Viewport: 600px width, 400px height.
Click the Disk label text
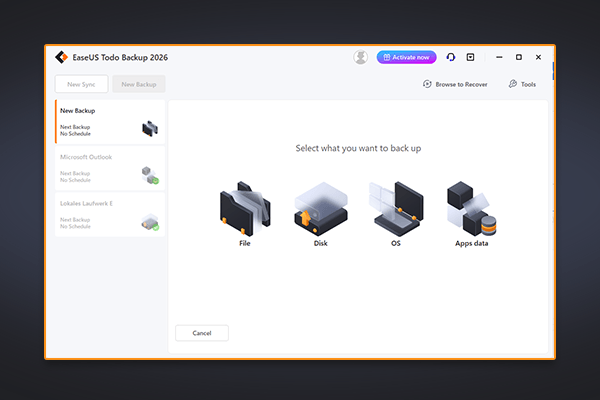321,243
